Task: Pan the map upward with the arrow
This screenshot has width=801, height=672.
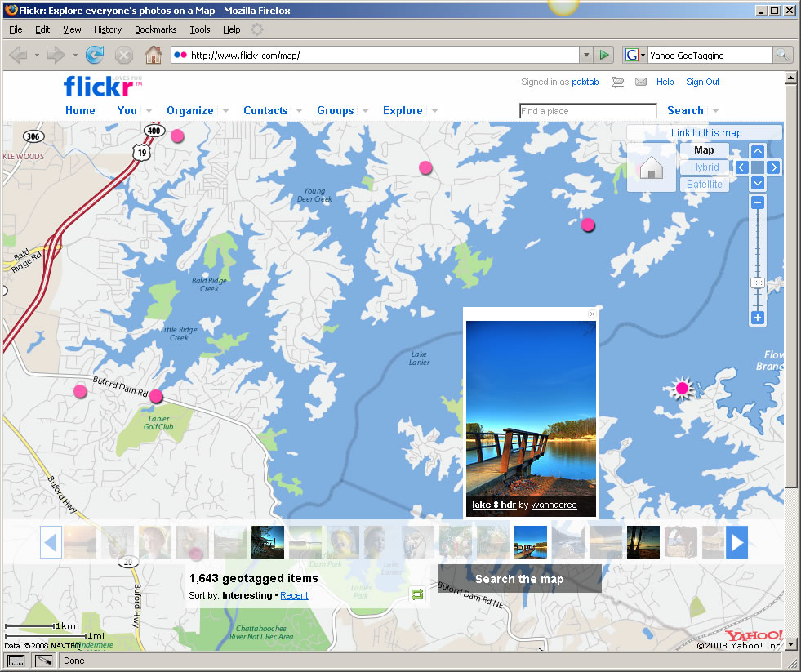Action: pos(757,151)
